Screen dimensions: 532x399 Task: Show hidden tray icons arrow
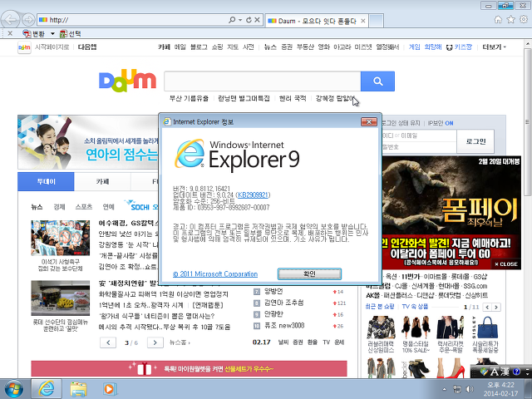click(x=445, y=389)
